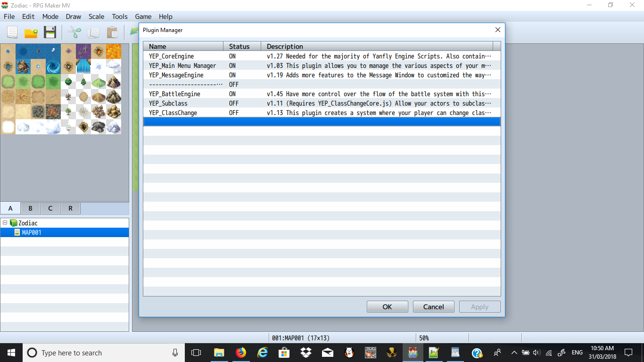Switch to tileset tab B

click(x=30, y=208)
